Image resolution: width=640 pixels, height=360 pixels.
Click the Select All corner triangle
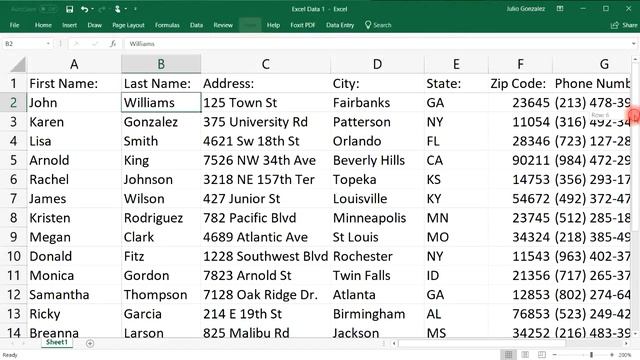coord(17,64)
